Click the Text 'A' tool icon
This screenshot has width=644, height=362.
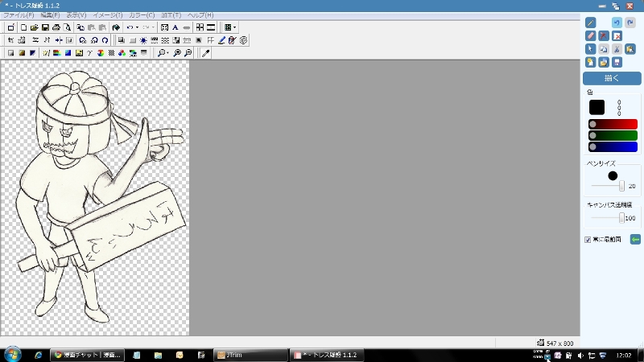pyautogui.click(x=175, y=27)
